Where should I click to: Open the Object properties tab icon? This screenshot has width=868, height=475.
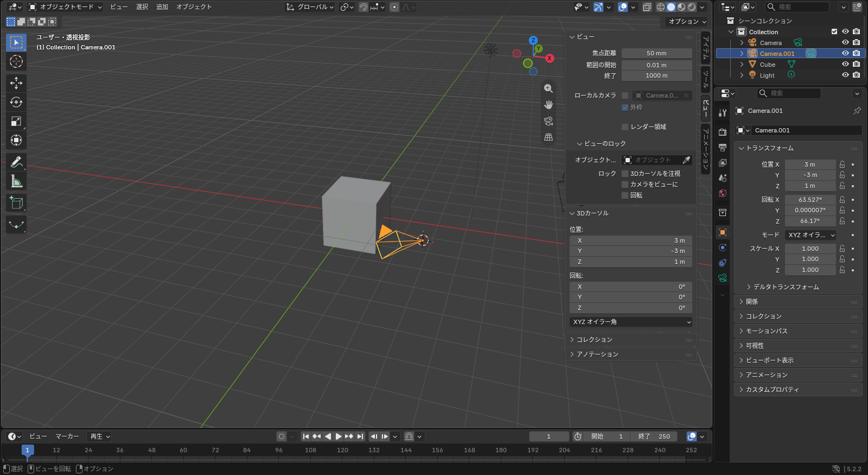click(x=723, y=232)
